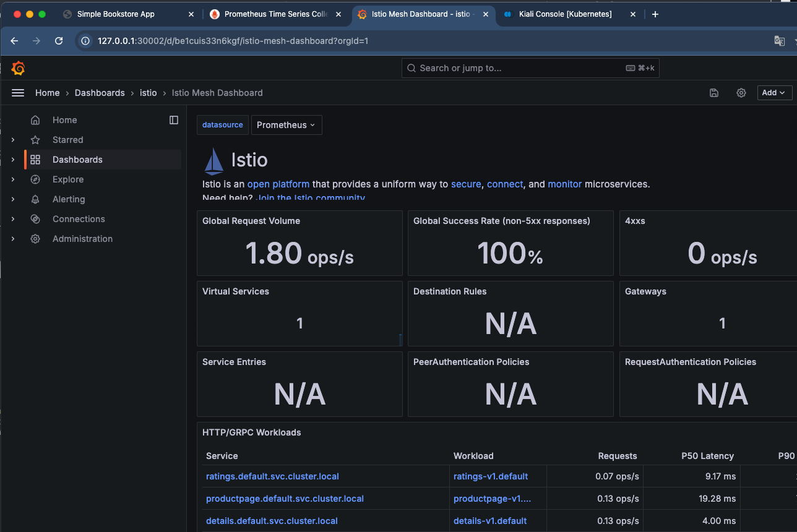Click the Virtual Services panel title
This screenshot has width=797, height=532.
236,291
